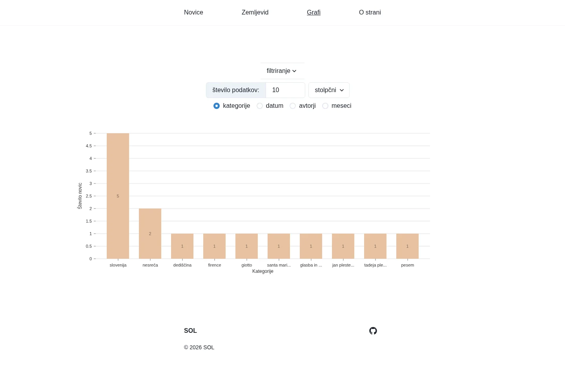This screenshot has height=392, width=565.
Task: Click the giotto bar in chart
Action: pos(246,246)
